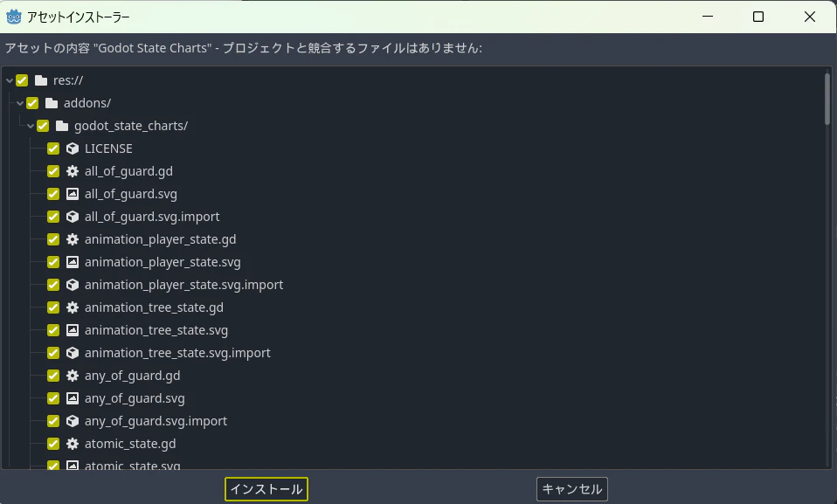Click the folder icon beside res://

coord(41,80)
